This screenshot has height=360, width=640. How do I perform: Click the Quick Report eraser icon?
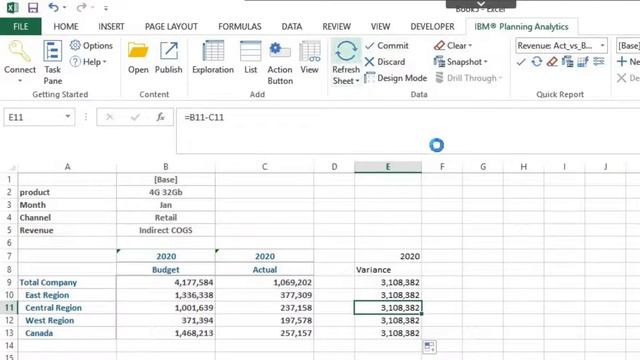552,62
